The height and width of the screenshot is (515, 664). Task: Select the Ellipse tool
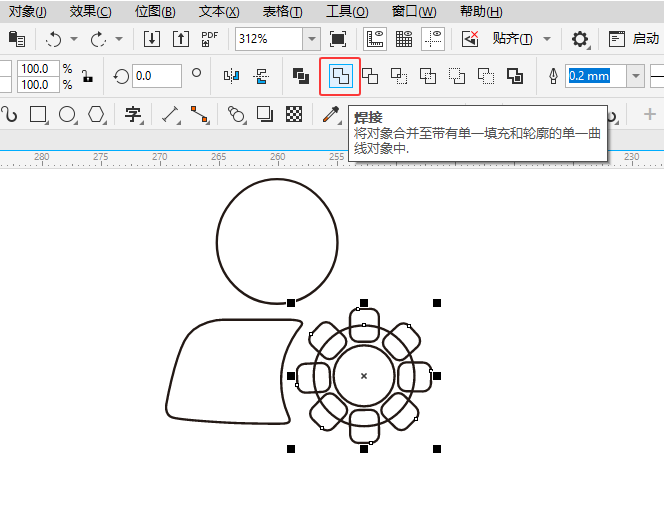click(x=67, y=113)
